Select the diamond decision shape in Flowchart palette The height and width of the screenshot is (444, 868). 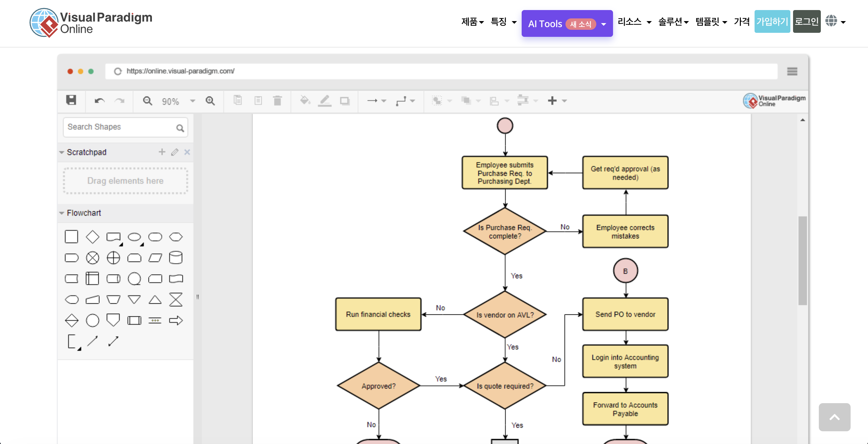(x=92, y=236)
